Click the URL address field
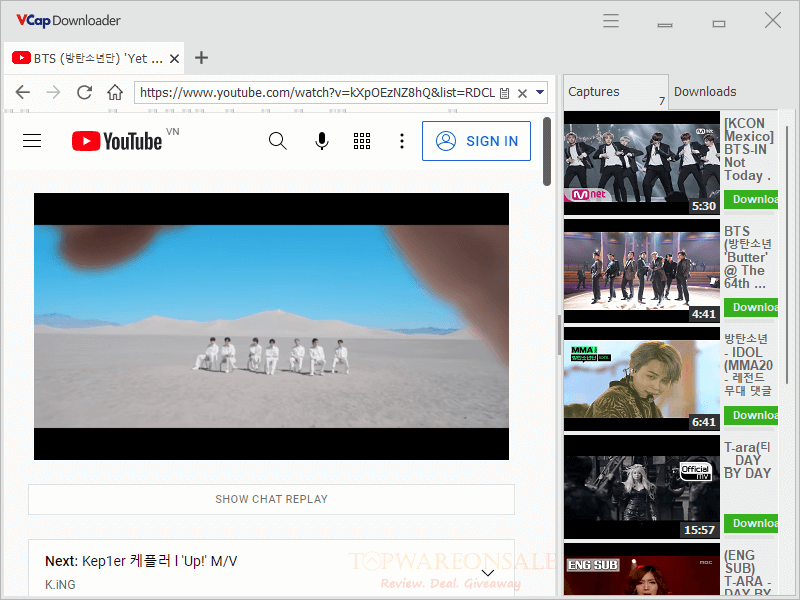The image size is (800, 600). [x=317, y=93]
